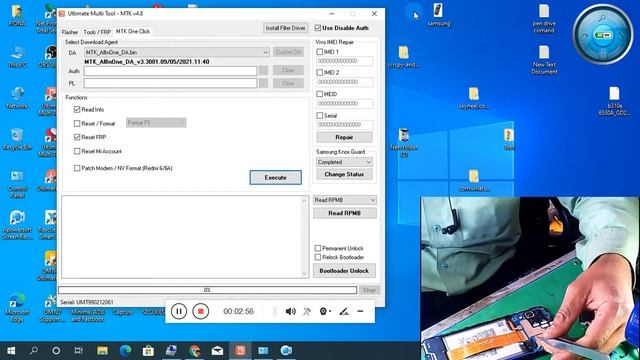Click the Read RPMB button
This screenshot has height=360, width=640.
(344, 213)
